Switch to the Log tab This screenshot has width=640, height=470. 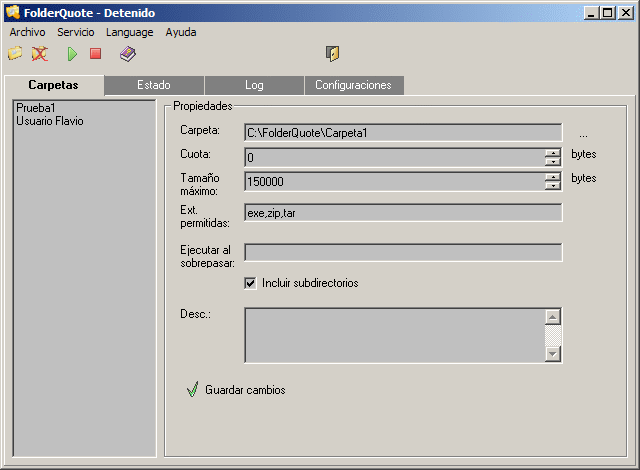point(254,85)
